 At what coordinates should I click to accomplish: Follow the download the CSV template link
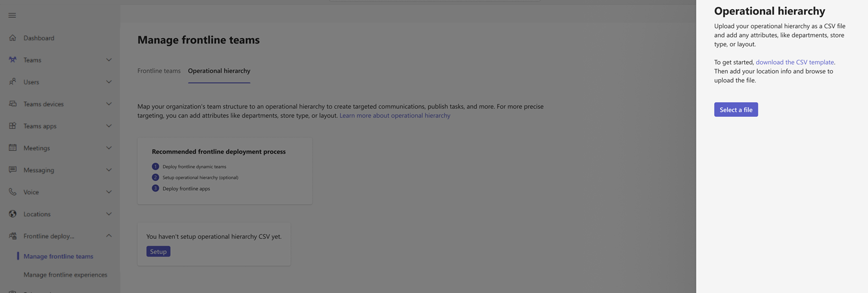(x=795, y=62)
